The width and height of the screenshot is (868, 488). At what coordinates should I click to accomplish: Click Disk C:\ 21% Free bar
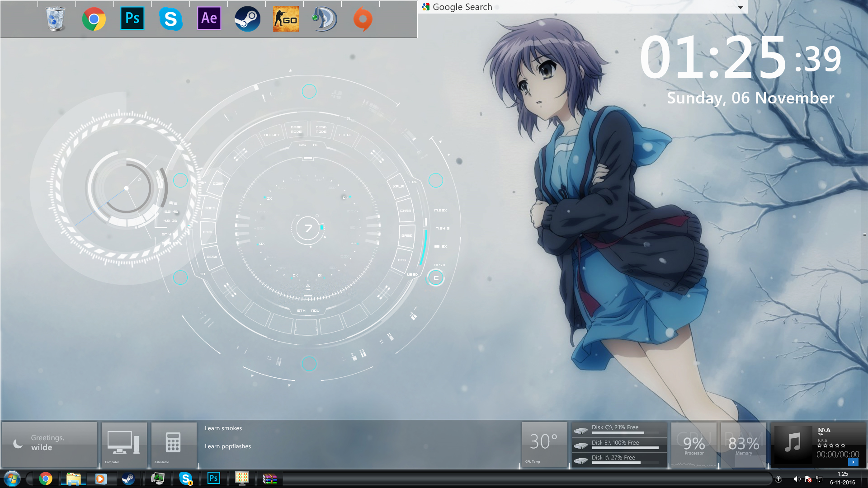click(x=619, y=430)
